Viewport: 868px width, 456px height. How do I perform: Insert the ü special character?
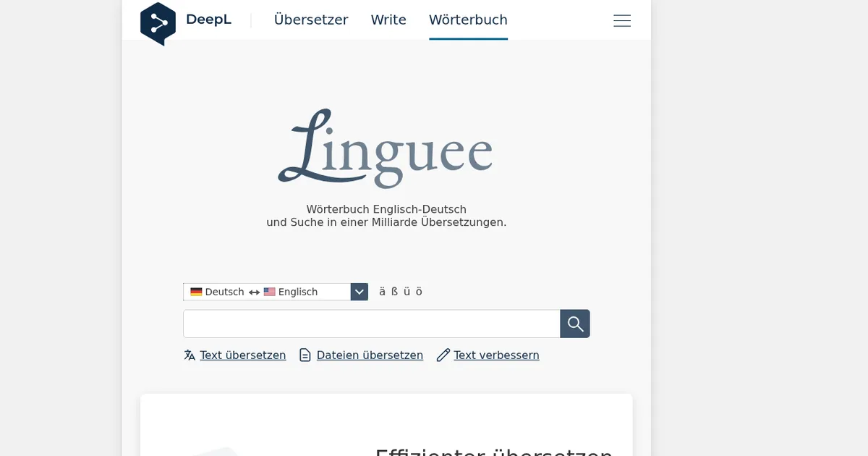click(407, 292)
